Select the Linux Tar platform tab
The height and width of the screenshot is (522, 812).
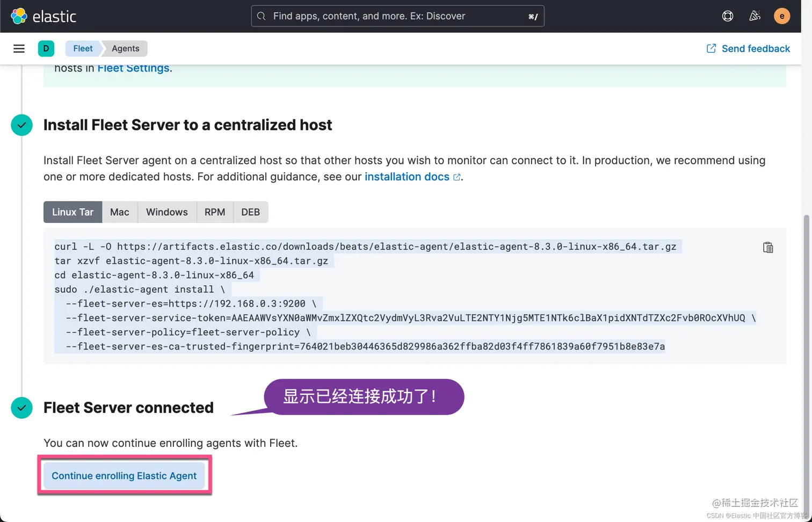pyautogui.click(x=73, y=212)
